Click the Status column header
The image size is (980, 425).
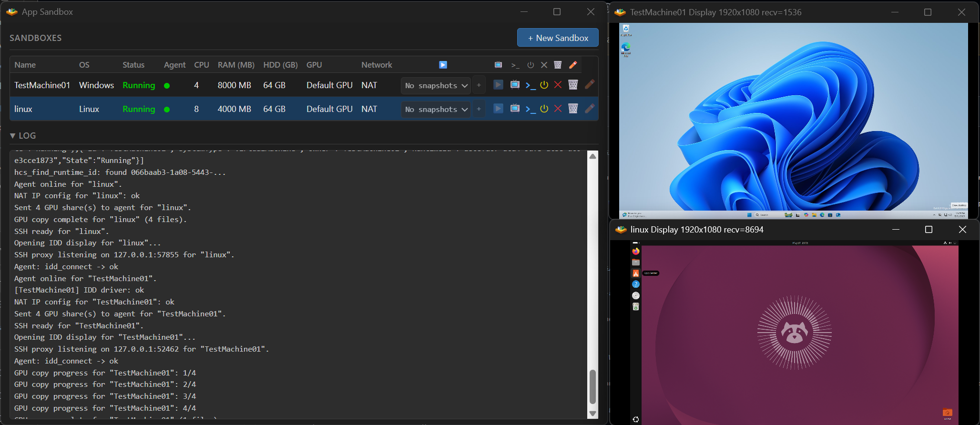click(133, 65)
